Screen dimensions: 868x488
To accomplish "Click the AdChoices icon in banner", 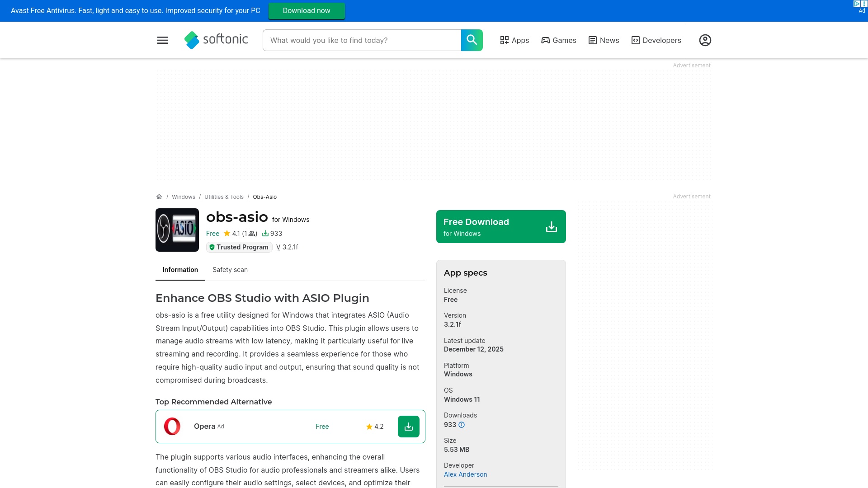I will pyautogui.click(x=857, y=4).
